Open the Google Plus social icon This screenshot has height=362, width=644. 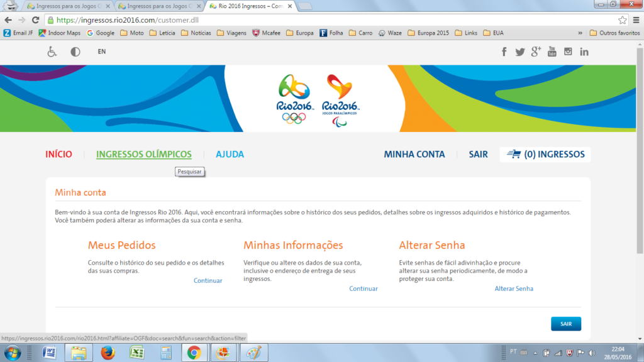[x=536, y=52]
